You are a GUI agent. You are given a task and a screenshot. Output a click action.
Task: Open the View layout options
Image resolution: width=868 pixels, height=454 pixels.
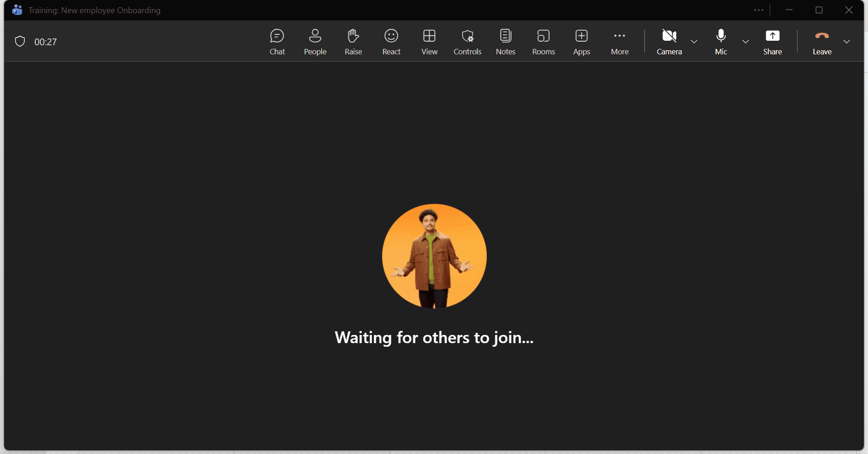coord(429,42)
